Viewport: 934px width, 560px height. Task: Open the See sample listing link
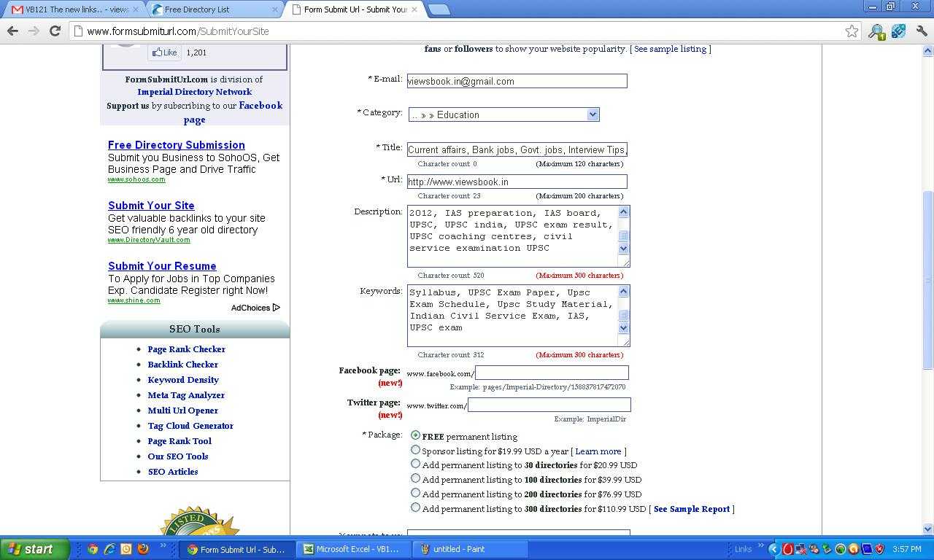[x=670, y=49]
